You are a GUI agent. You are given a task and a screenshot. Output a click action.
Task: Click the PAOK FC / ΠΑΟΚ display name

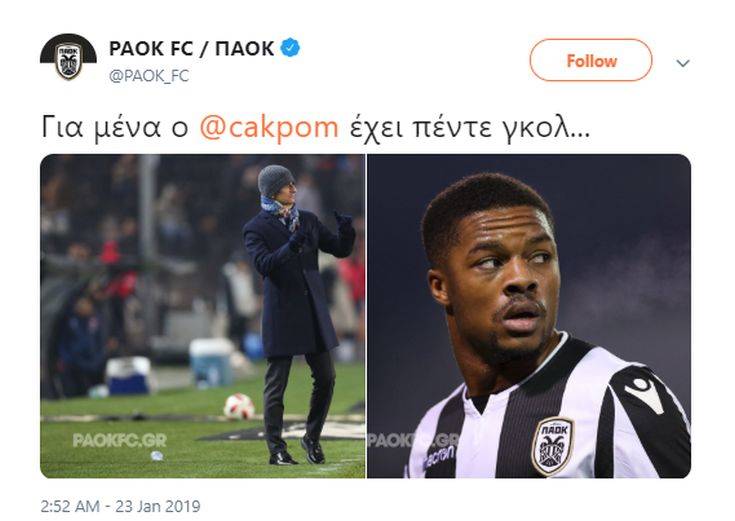(x=192, y=48)
